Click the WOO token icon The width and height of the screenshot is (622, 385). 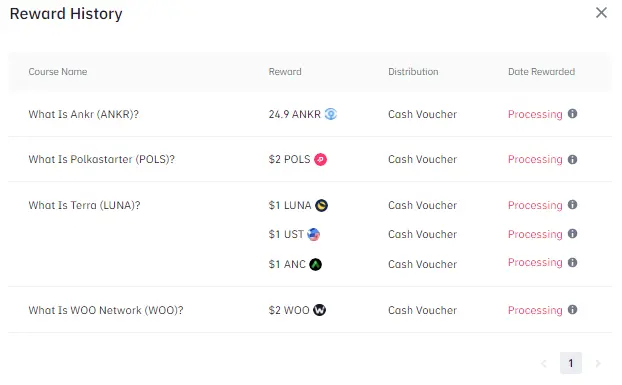[x=319, y=310]
